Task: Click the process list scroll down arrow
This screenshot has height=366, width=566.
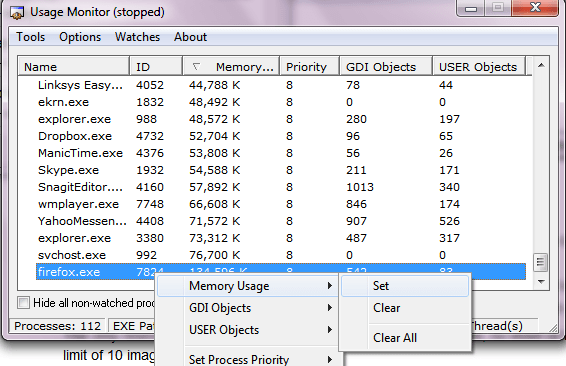Action: (x=541, y=282)
